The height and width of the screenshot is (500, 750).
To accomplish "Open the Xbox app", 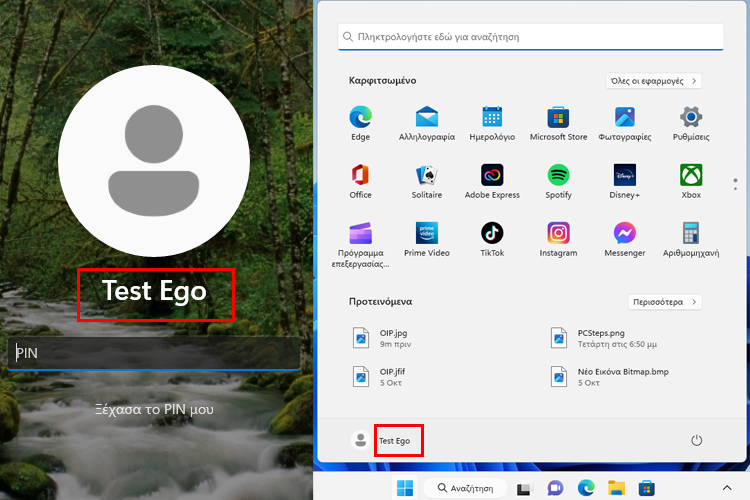I will pyautogui.click(x=691, y=181).
